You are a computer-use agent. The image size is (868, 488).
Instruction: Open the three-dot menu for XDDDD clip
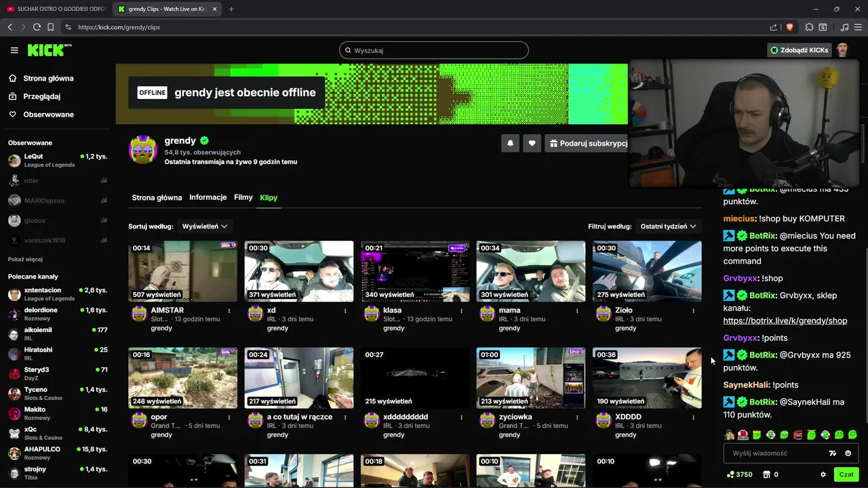click(x=693, y=418)
